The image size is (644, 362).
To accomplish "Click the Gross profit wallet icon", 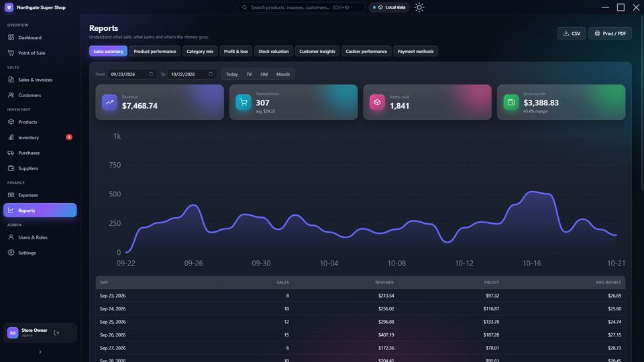I will [511, 102].
